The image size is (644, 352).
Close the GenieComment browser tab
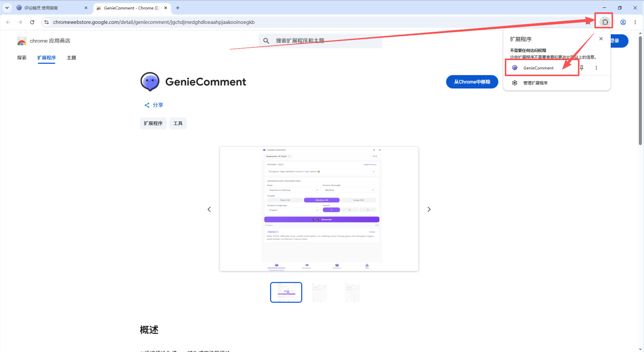(x=166, y=8)
